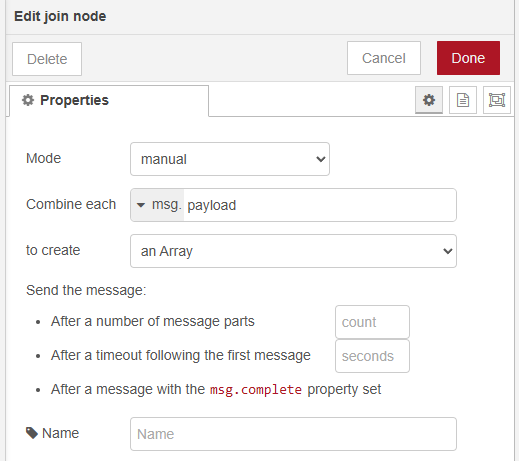
Task: Open the node description document icon
Action: (x=463, y=100)
